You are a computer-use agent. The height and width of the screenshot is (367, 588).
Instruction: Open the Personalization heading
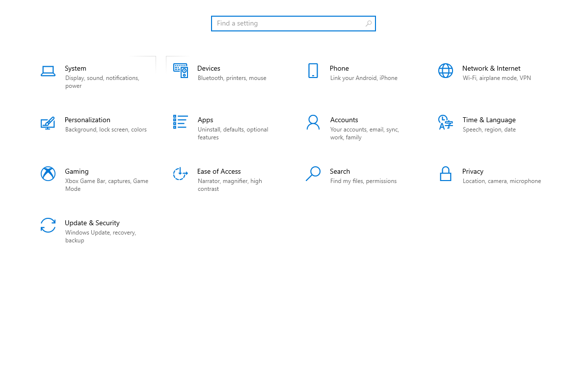87,120
